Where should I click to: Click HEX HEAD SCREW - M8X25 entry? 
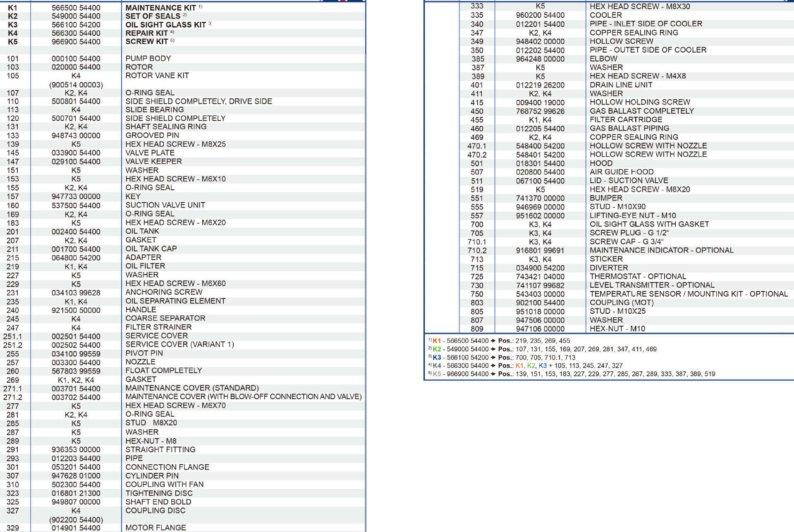(x=175, y=144)
